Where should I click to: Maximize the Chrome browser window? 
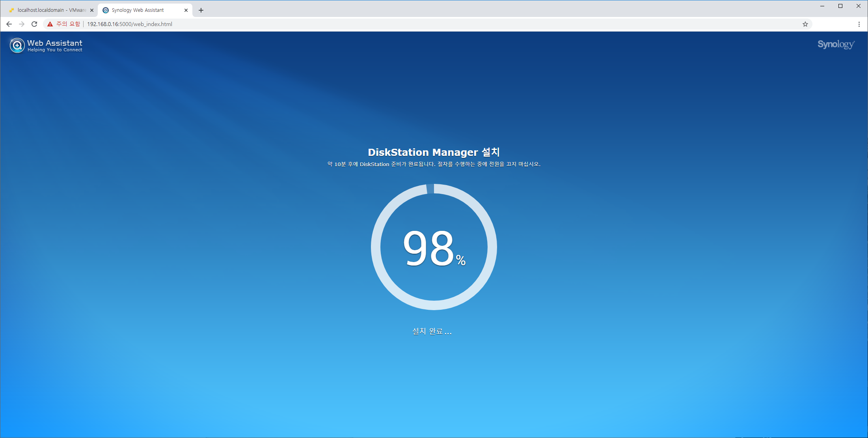coord(840,6)
